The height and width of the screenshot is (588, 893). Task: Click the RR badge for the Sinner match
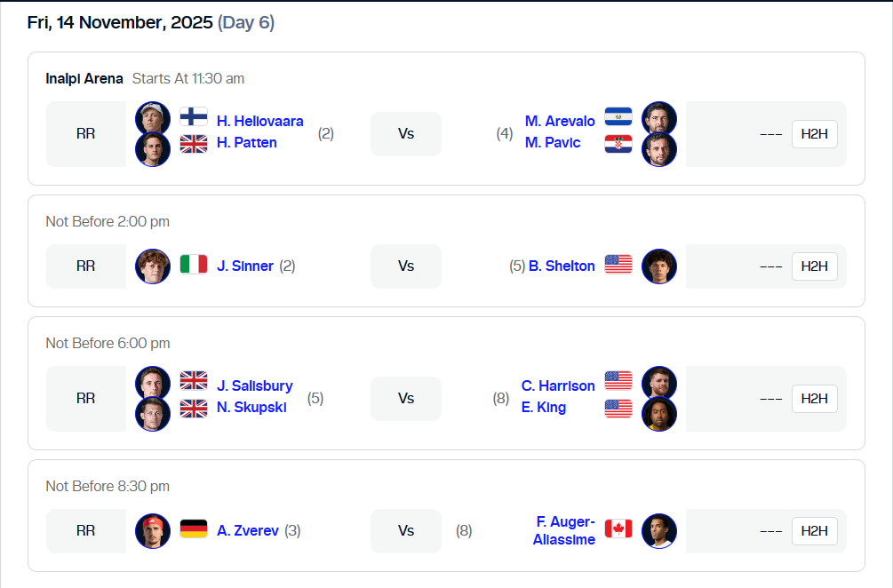pos(85,266)
